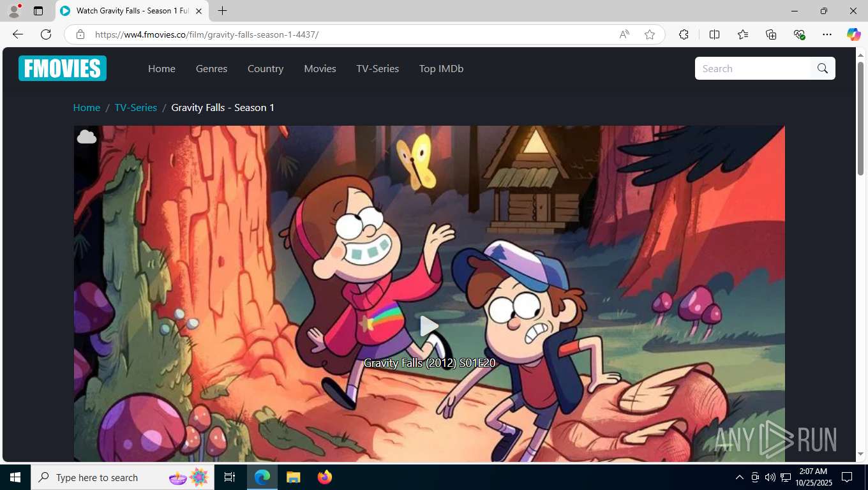
Task: Follow the TV-Series breadcrumb link
Action: [x=135, y=107]
